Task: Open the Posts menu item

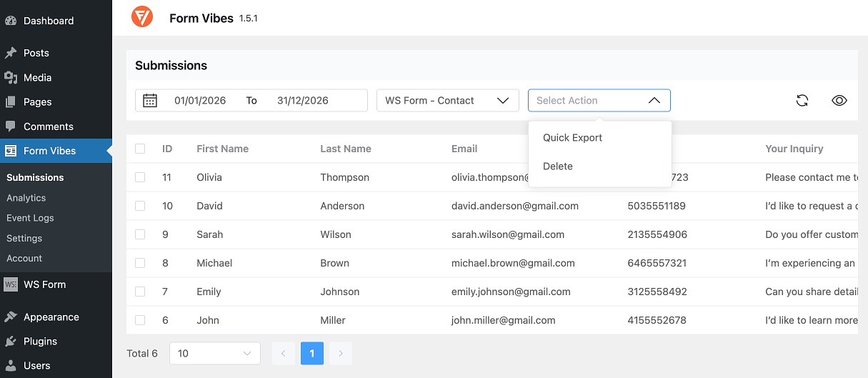Action: click(x=56, y=53)
